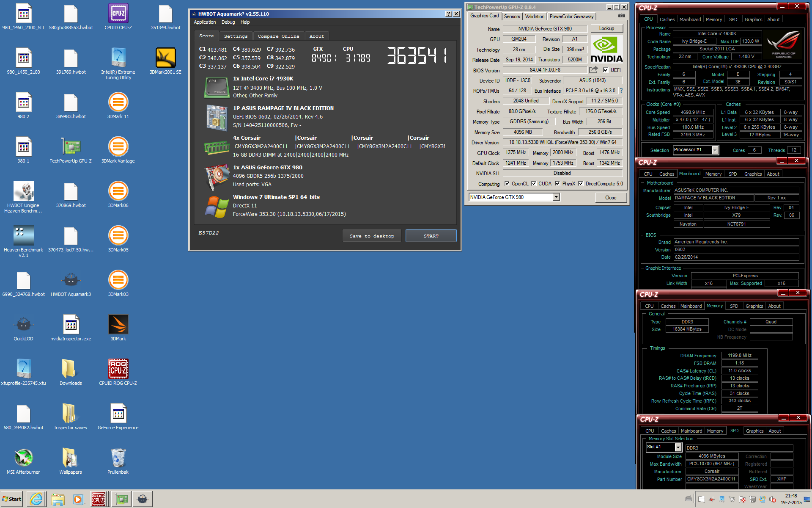812x508 pixels.
Task: Open TechPowerUp GPU-Z desktop icon
Action: coord(71,150)
